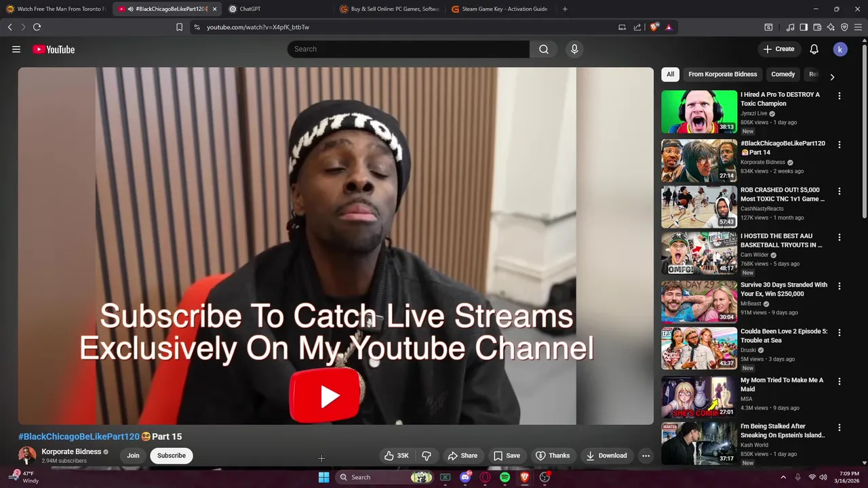Select From Korporate Bidness chip
This screenshot has height=488, width=868.
point(722,75)
